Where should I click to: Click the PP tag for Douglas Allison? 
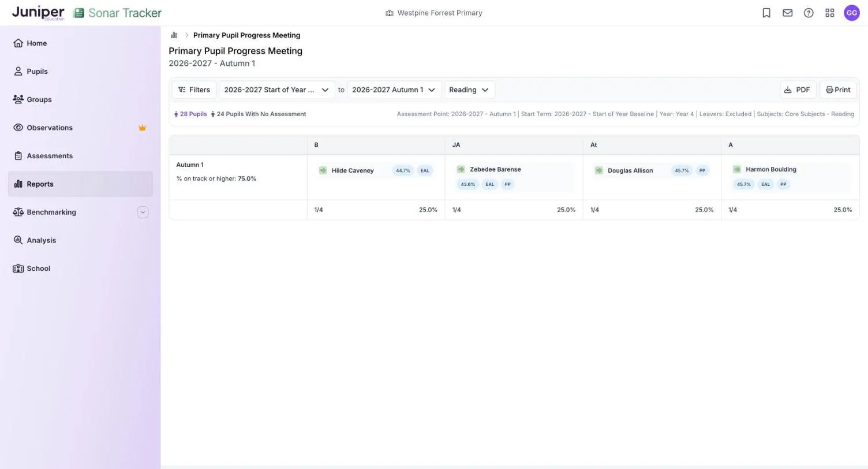[702, 170]
